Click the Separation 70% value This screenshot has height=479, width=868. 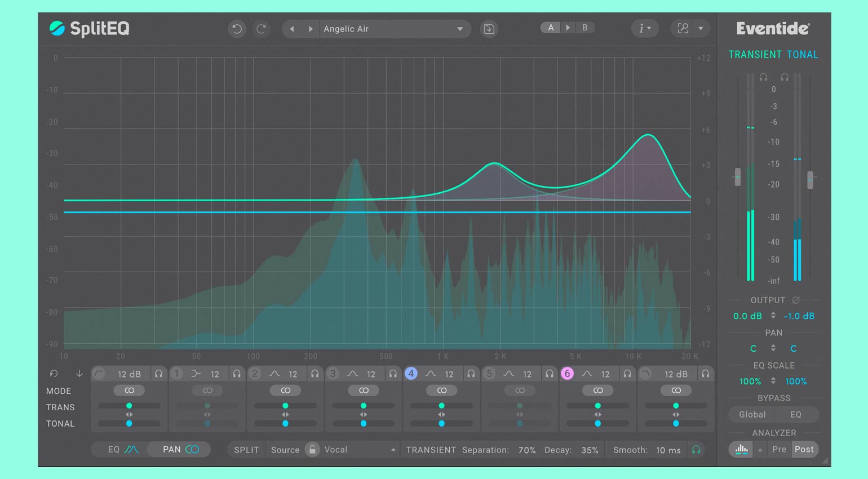(527, 450)
